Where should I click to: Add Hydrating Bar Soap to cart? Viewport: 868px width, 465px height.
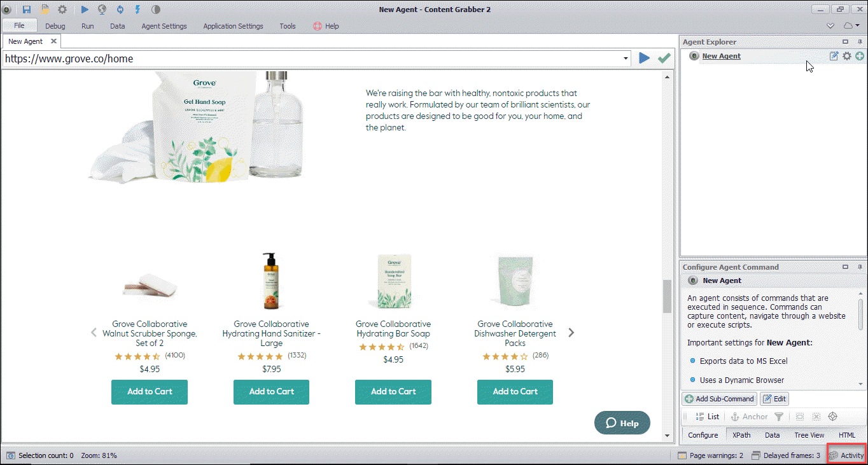393,392
